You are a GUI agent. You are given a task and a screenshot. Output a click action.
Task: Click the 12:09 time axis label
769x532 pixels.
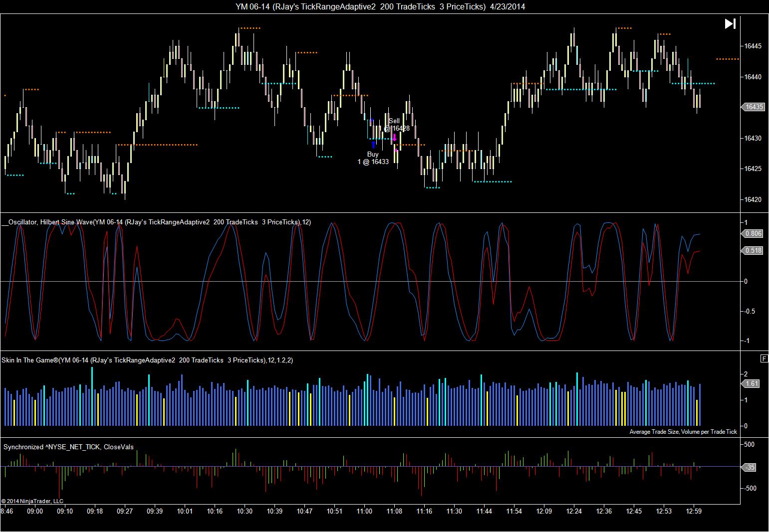544,511
